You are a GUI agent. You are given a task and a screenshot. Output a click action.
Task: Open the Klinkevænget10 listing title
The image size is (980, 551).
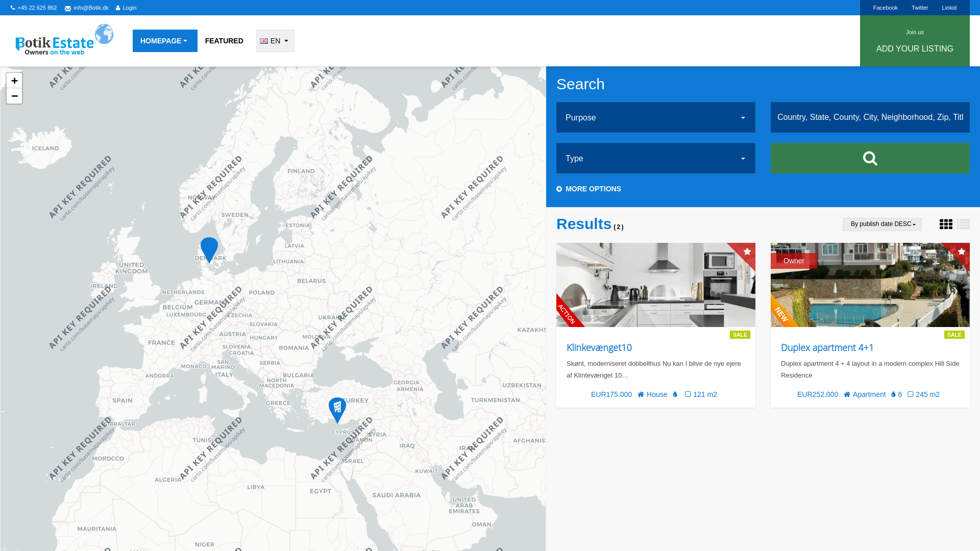tap(599, 347)
